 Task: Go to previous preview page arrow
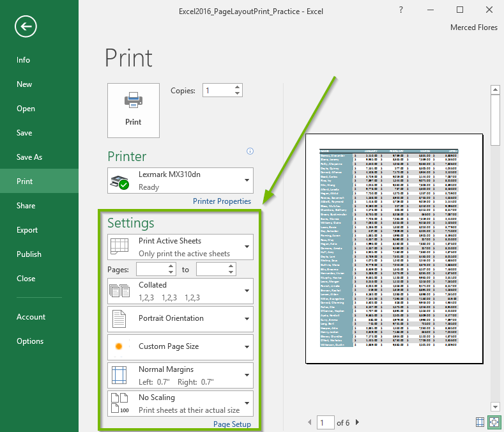[310, 422]
